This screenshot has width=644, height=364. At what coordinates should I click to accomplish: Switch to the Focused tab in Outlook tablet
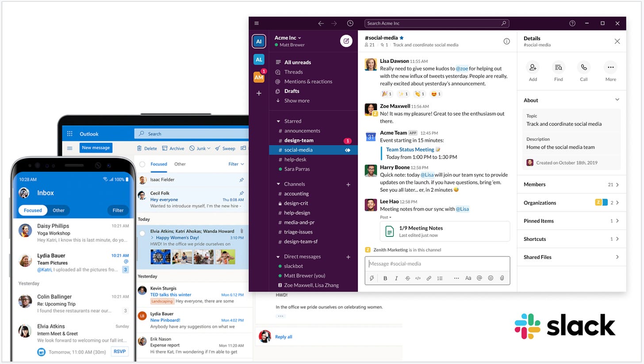pyautogui.click(x=159, y=164)
